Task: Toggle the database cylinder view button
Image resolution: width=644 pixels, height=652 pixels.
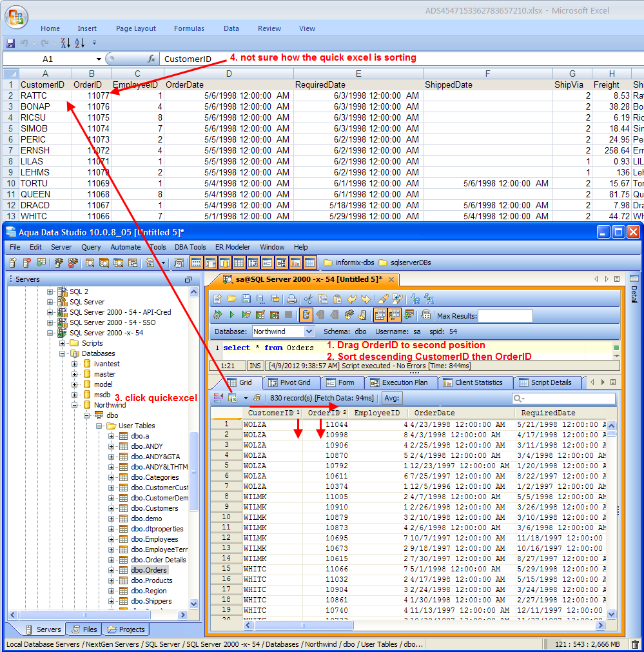Action: pyautogui.click(x=225, y=262)
